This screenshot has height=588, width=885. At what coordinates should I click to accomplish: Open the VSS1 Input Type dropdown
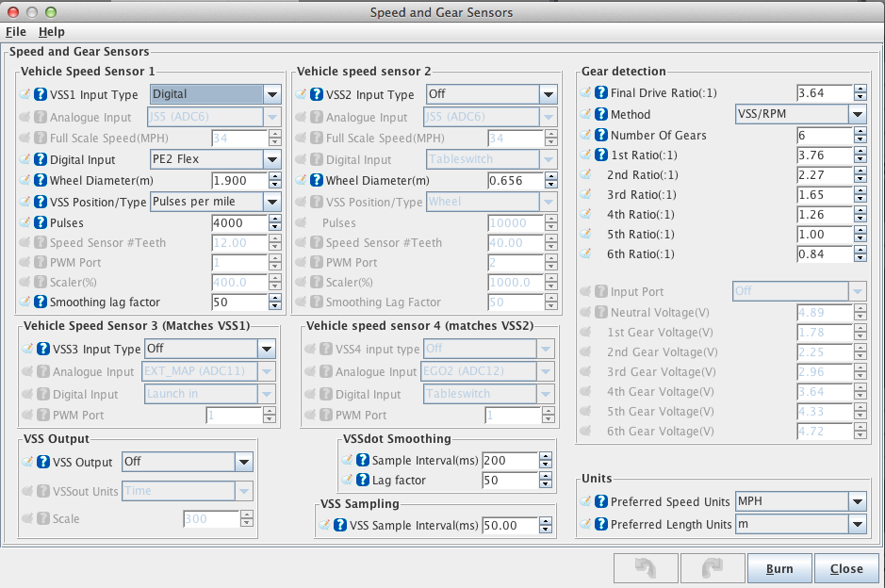pyautogui.click(x=271, y=94)
